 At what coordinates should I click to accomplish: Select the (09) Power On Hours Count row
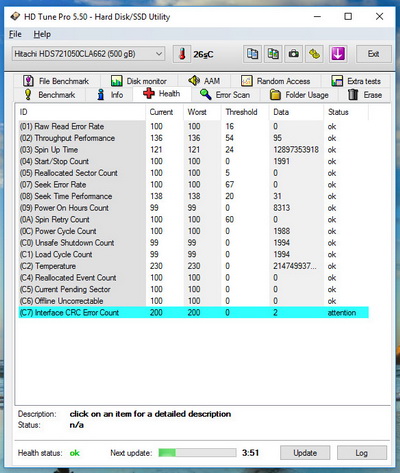coord(193,208)
